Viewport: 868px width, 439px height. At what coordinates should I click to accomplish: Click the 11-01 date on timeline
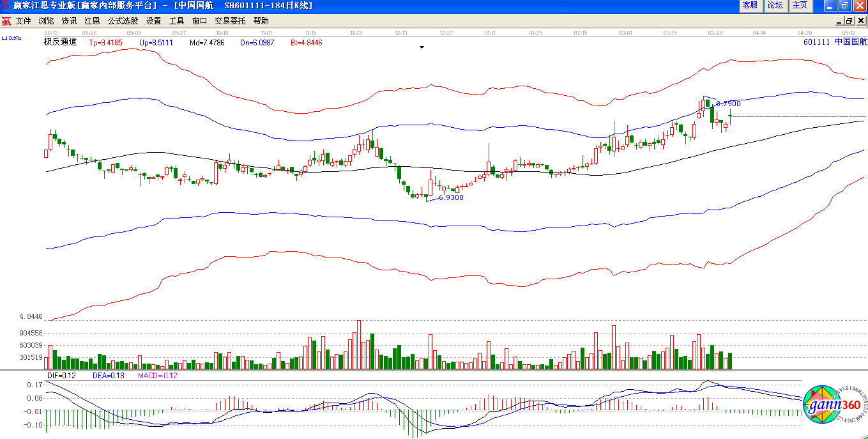click(267, 33)
